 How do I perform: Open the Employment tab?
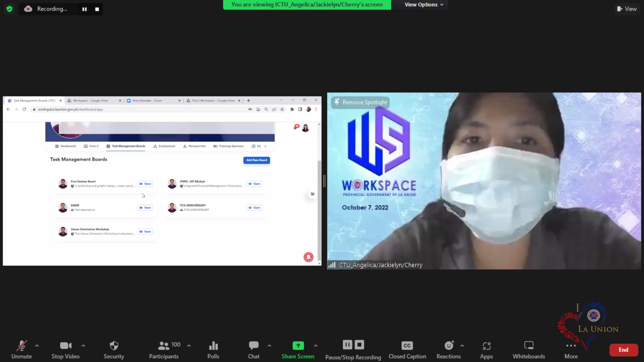pyautogui.click(x=164, y=146)
